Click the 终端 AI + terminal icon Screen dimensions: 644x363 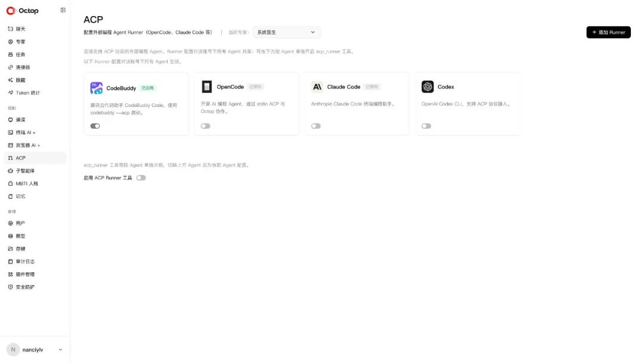10,133
